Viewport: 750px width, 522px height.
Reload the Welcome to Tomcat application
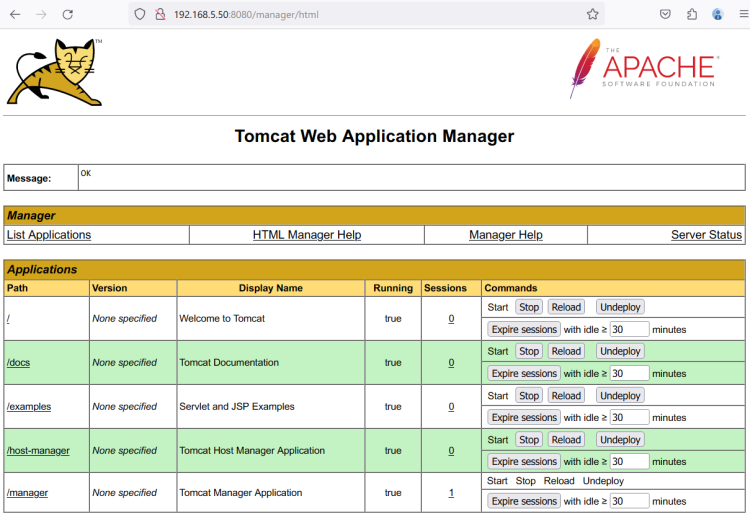(x=566, y=307)
